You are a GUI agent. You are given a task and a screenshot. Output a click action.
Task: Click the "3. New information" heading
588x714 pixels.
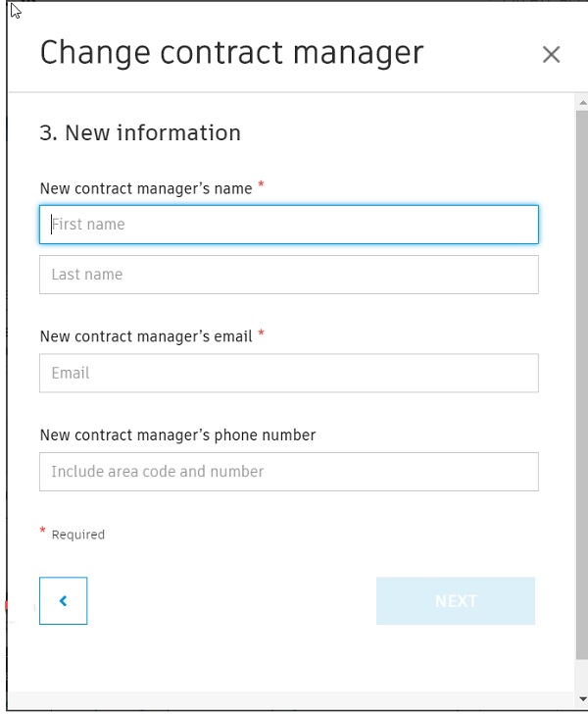(140, 133)
